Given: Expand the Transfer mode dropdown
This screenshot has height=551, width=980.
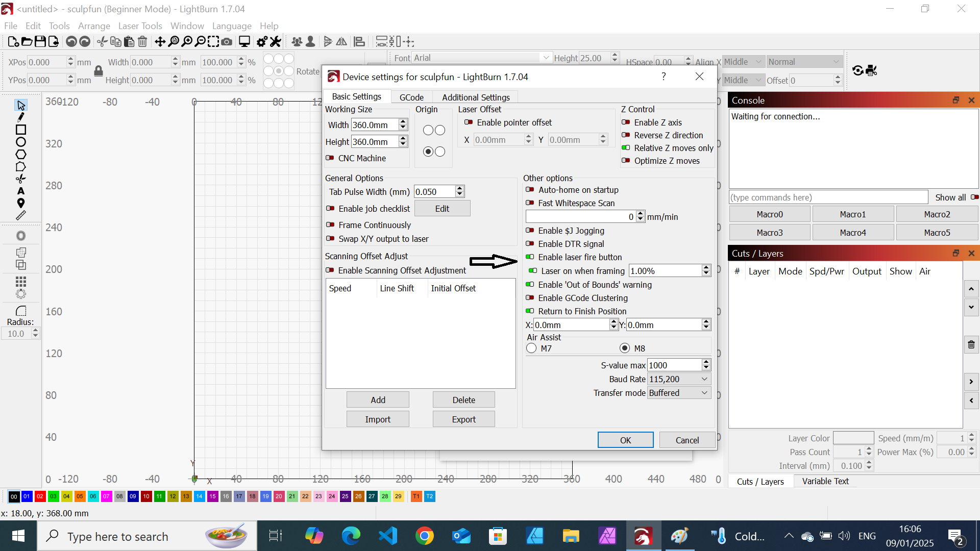Looking at the screenshot, I should click(x=679, y=393).
